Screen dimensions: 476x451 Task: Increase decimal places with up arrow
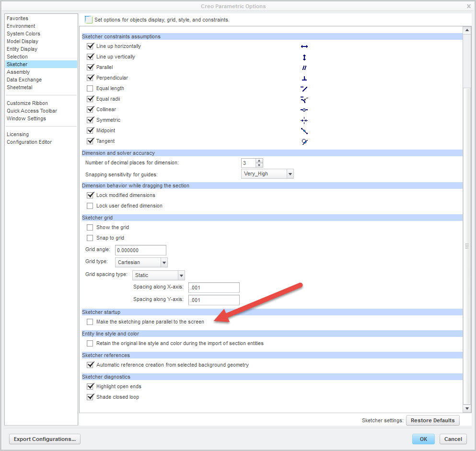259,161
